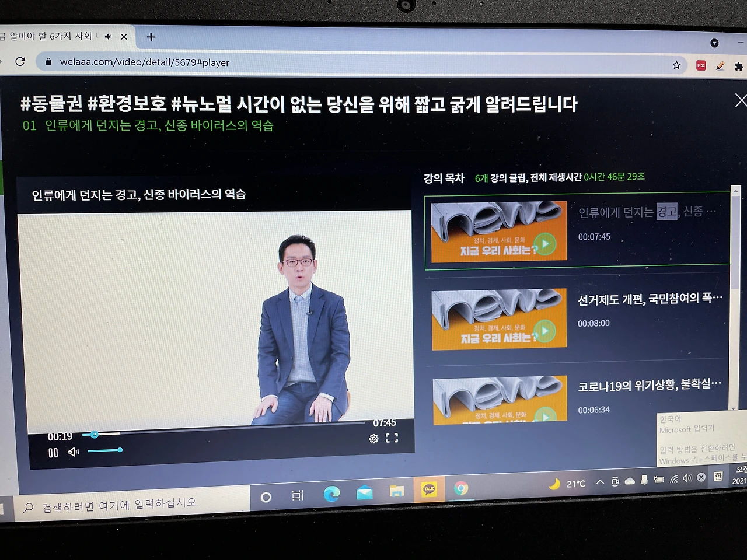Pause the lecture video
Screen dimensions: 747x560
53,453
